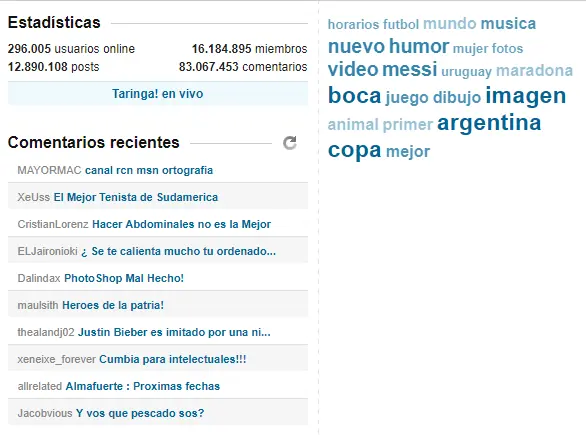This screenshot has height=435, width=586.
Task: Select the 'primer' tag
Action: (x=408, y=125)
